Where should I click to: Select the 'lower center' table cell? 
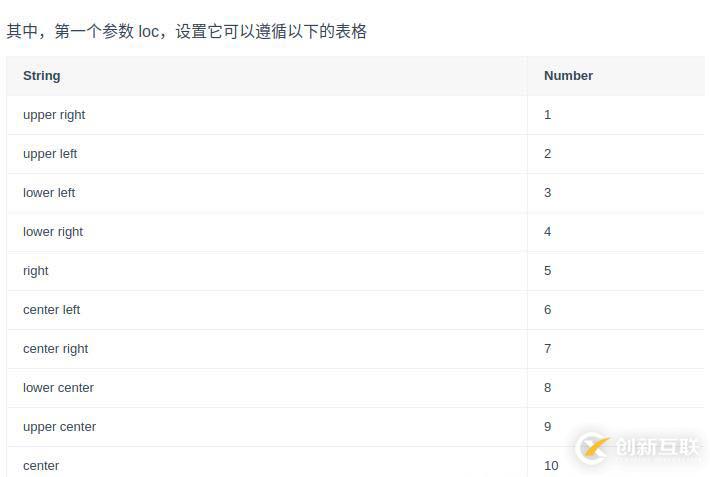[58, 388]
